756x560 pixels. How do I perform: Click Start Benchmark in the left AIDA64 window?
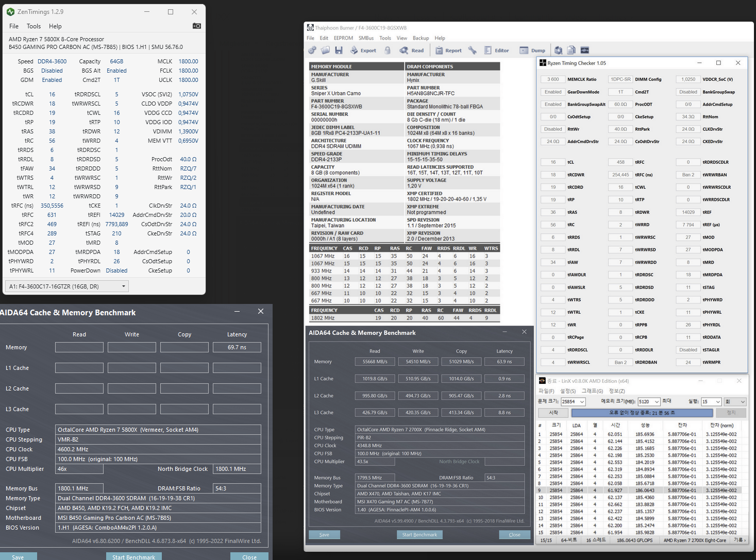(x=133, y=557)
